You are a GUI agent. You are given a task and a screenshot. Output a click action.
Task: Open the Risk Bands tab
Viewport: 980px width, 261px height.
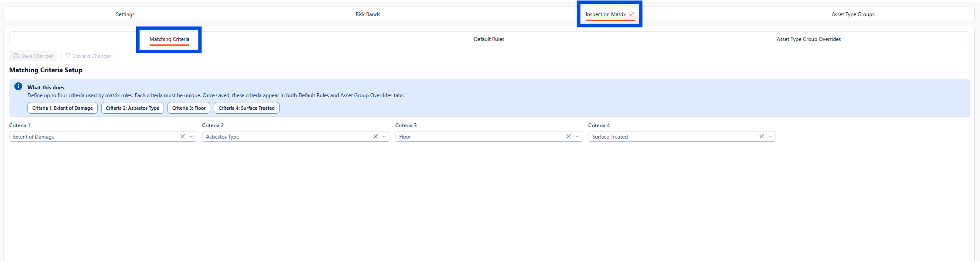pyautogui.click(x=368, y=14)
